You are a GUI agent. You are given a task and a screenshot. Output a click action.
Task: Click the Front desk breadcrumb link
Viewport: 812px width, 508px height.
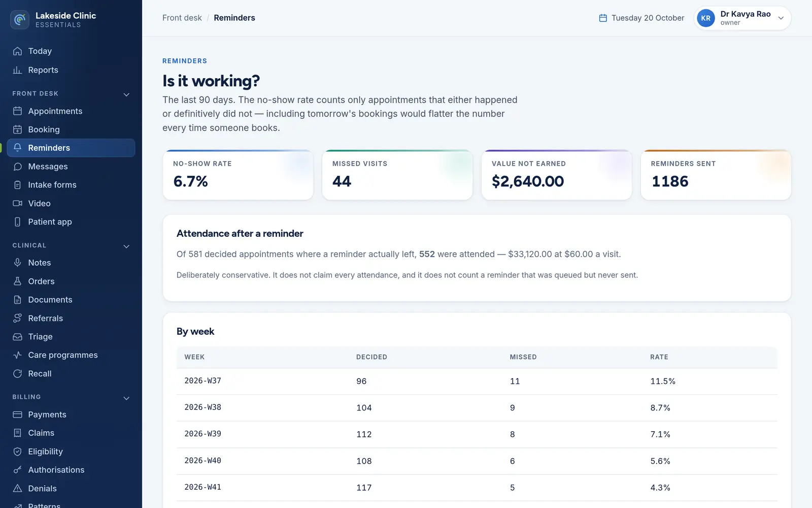[182, 18]
